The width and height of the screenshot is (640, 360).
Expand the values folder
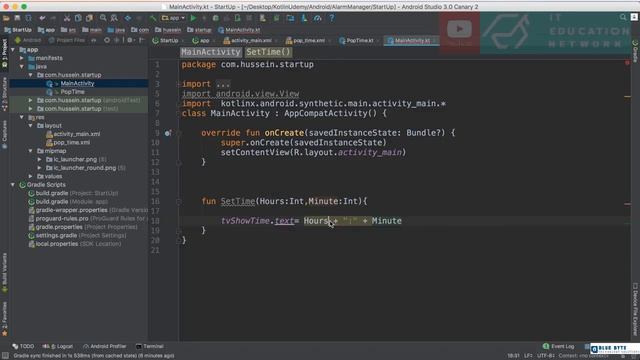[x=31, y=176]
